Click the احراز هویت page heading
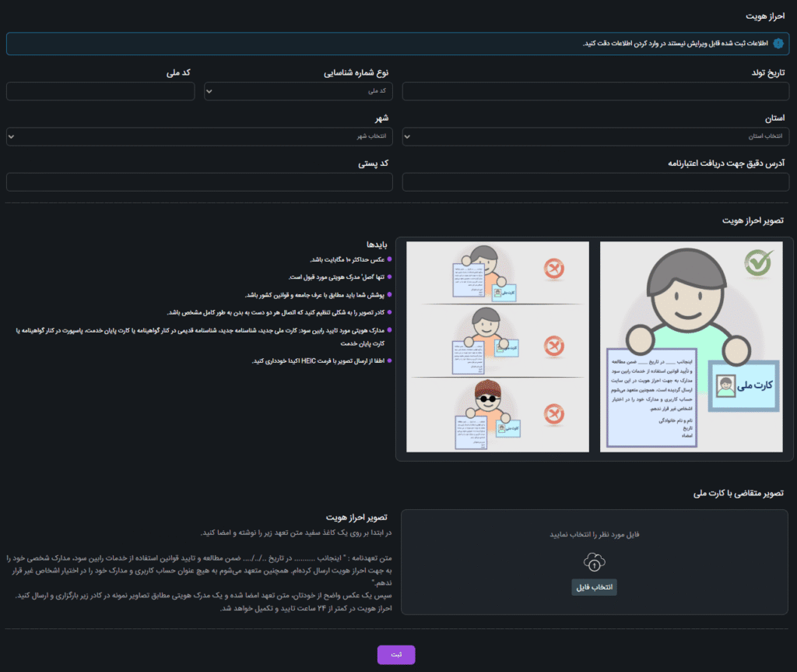Image resolution: width=797 pixels, height=672 pixels. click(765, 16)
